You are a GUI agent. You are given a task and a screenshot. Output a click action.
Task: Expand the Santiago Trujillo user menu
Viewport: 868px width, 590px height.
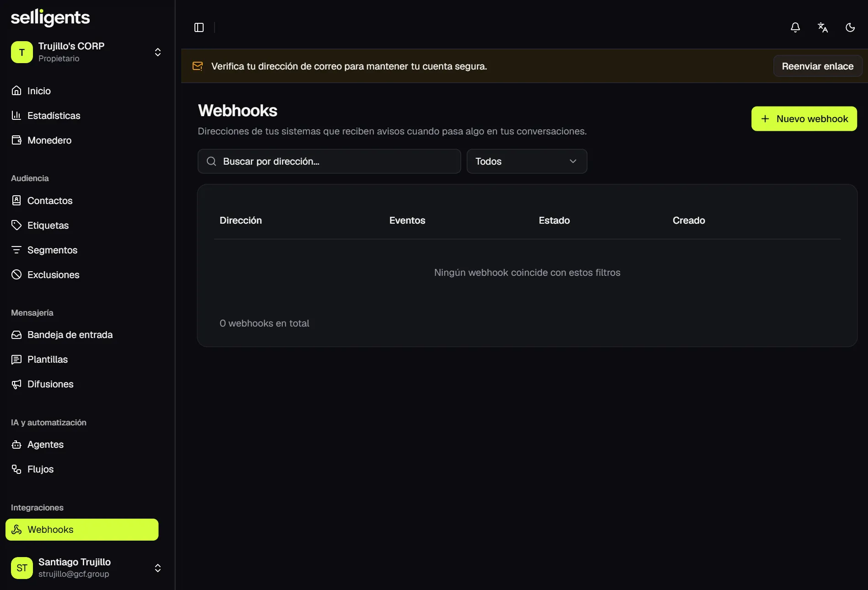[x=157, y=568]
